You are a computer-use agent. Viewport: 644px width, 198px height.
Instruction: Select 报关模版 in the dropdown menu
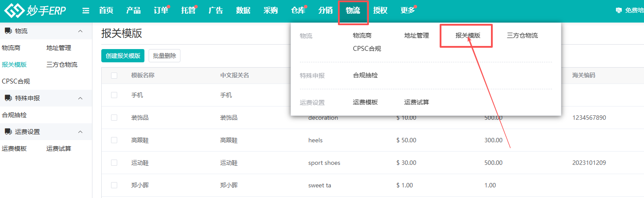click(468, 35)
